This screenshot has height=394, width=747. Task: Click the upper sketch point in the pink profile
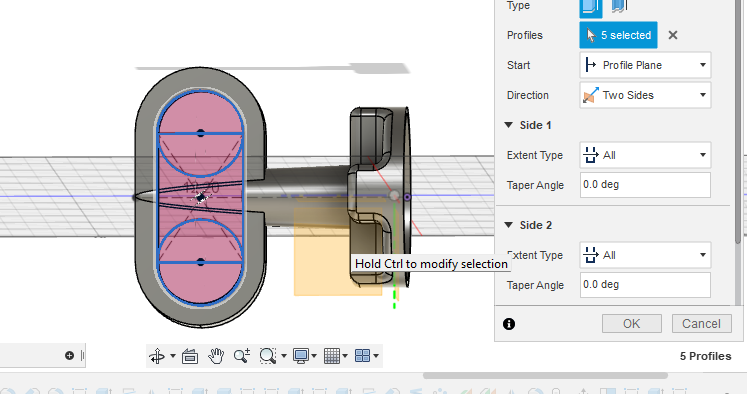[x=201, y=132]
